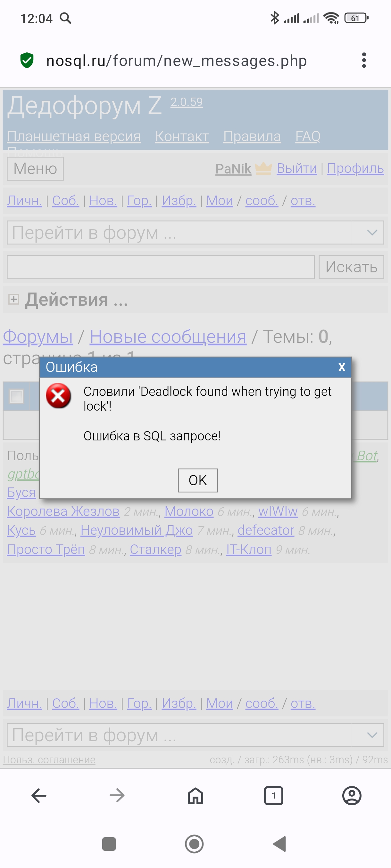Open the Меню button
The height and width of the screenshot is (868, 391).
pos(35,169)
